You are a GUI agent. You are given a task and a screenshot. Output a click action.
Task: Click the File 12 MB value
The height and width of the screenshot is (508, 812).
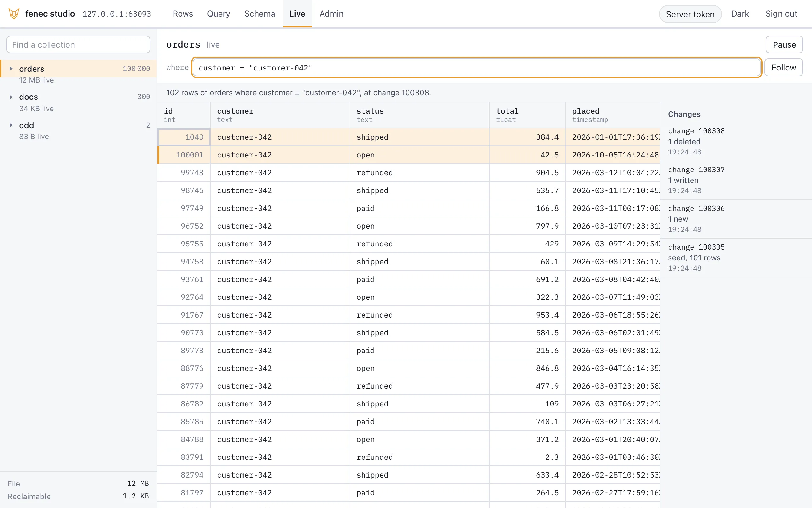coord(138,484)
